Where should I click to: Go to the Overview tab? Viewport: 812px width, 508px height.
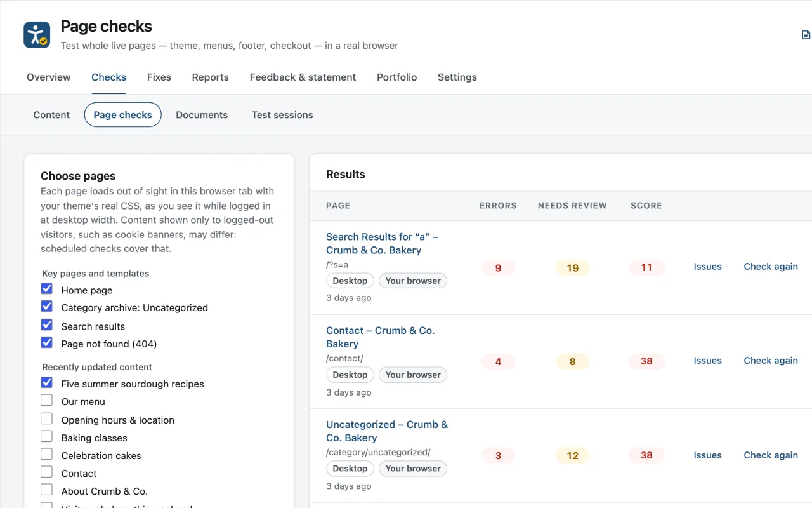(49, 77)
